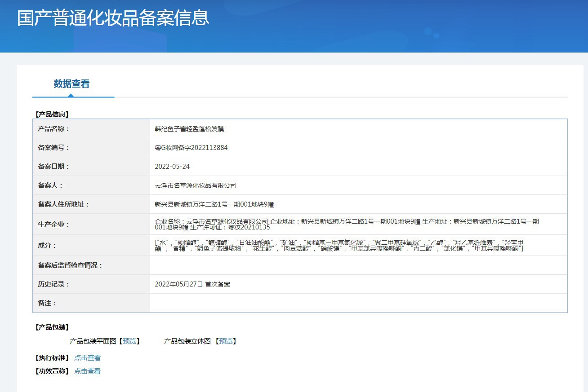Click the 备注: label cell
588x392 pixels.
tap(91, 303)
